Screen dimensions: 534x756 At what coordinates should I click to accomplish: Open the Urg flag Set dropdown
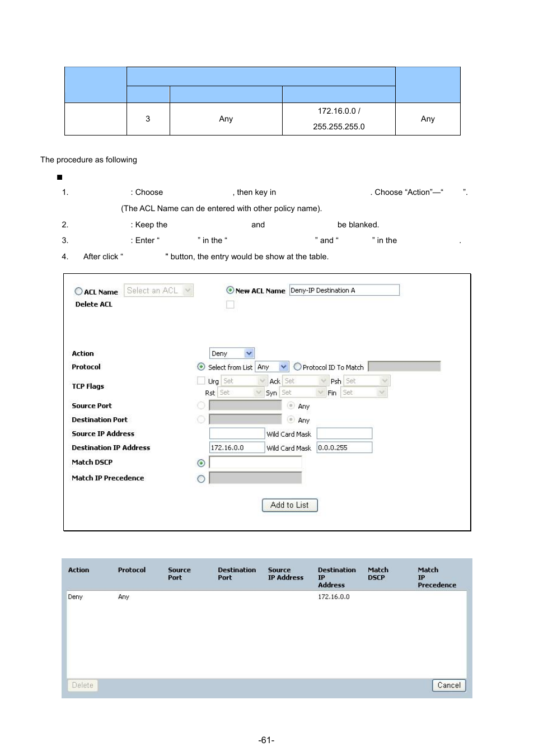[244, 381]
